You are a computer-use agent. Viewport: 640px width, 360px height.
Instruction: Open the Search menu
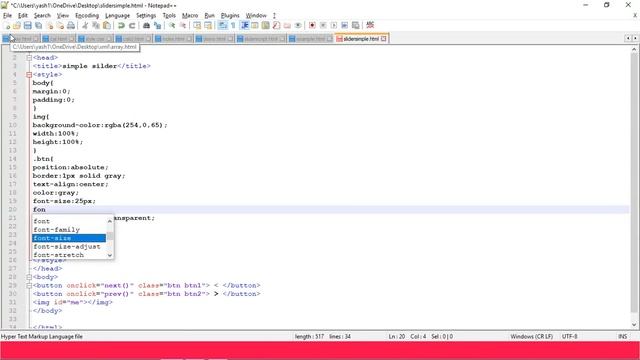point(42,16)
